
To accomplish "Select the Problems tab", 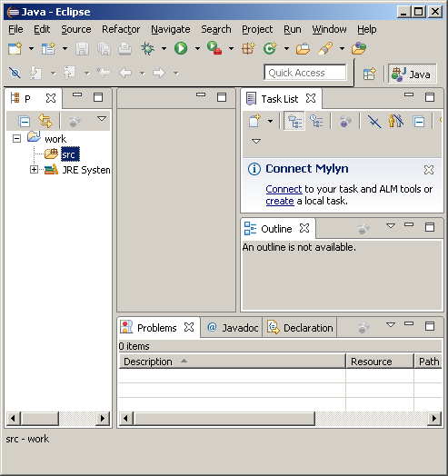I will point(157,328).
